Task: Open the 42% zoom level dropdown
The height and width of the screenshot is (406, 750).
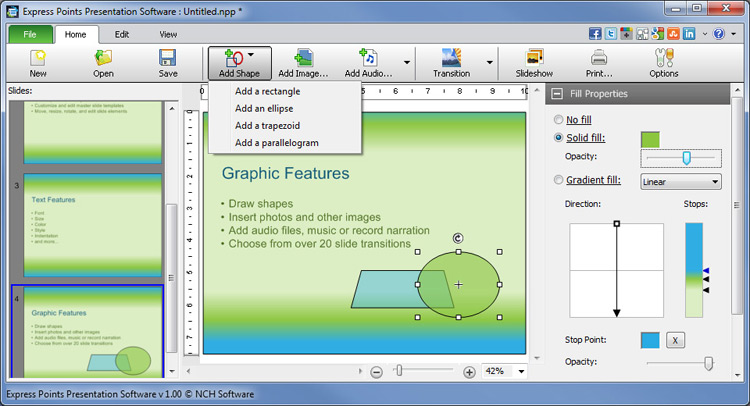Action: [x=521, y=372]
